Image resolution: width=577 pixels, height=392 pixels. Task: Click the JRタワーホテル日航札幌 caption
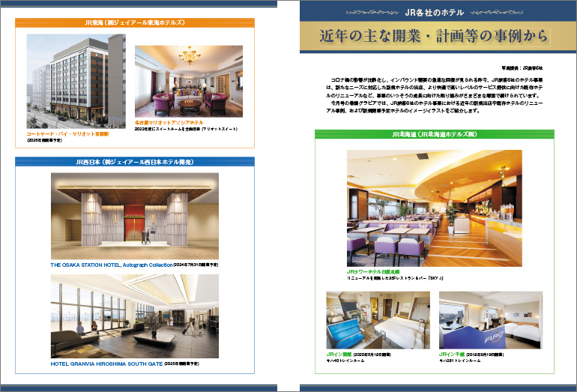[x=373, y=271]
